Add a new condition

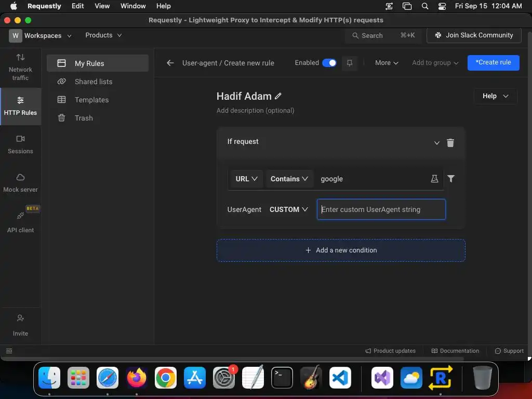341,250
